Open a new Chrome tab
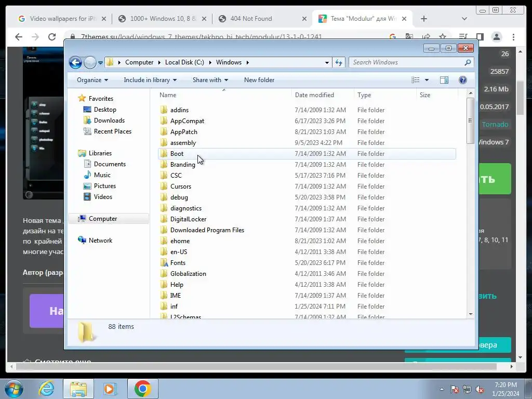The image size is (532, 399). click(x=424, y=19)
